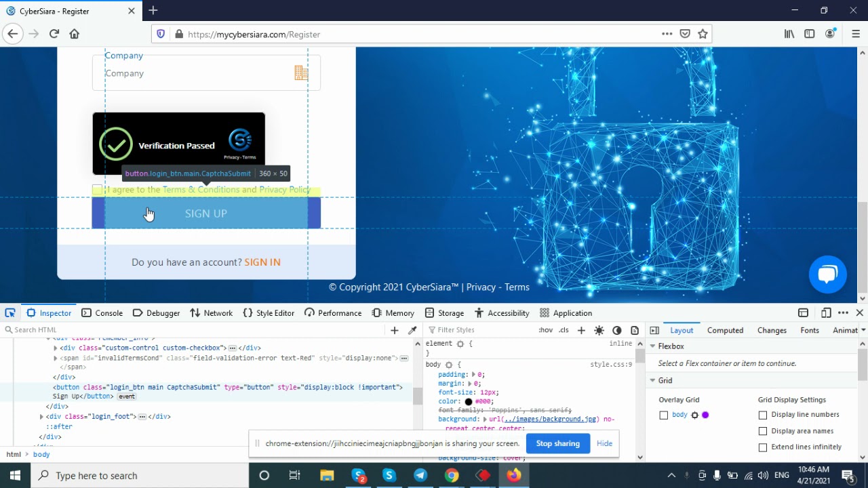
Task: Change the purple grid overlay color
Action: tap(705, 415)
